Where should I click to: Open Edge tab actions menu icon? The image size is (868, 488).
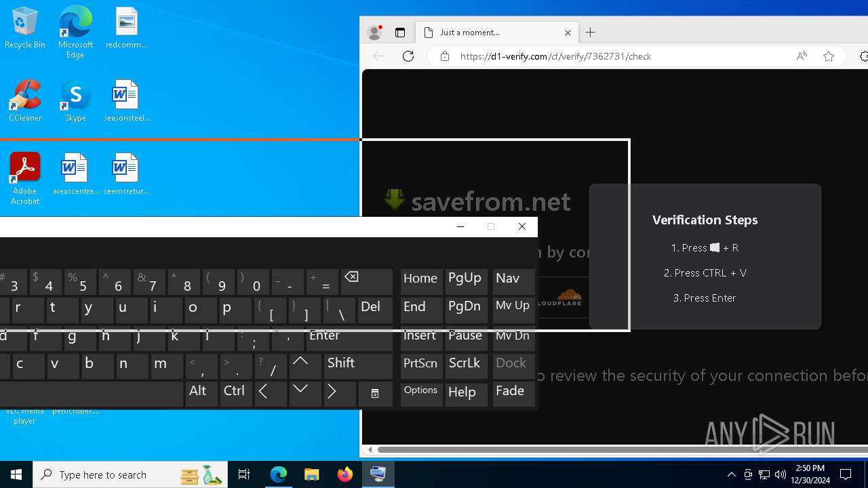click(x=399, y=33)
